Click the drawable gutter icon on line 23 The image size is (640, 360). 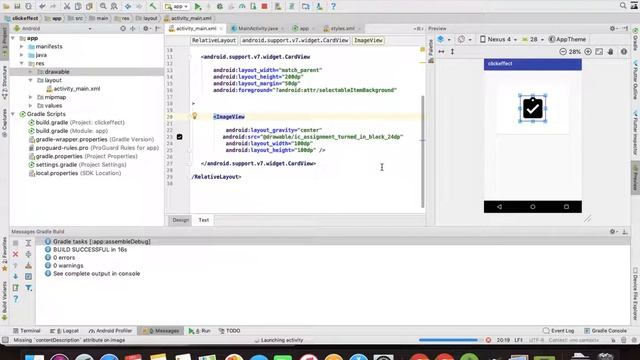(x=180, y=137)
